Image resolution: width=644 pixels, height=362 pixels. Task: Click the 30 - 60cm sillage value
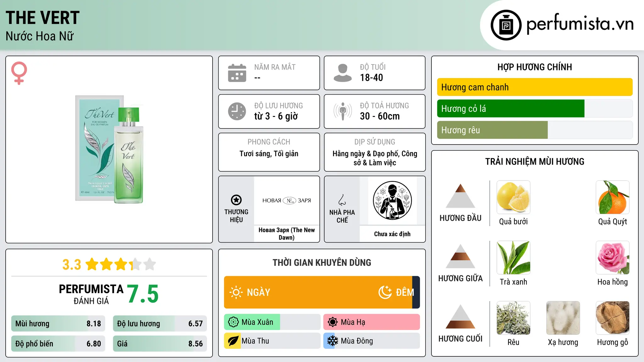point(380,116)
